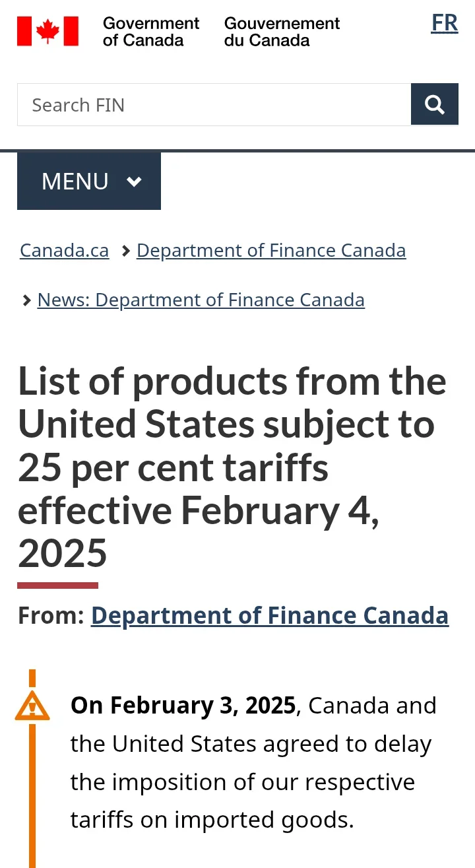Screen dimensions: 475x868
Task: Expand the MENU dropdown arrow
Action: coord(134,182)
